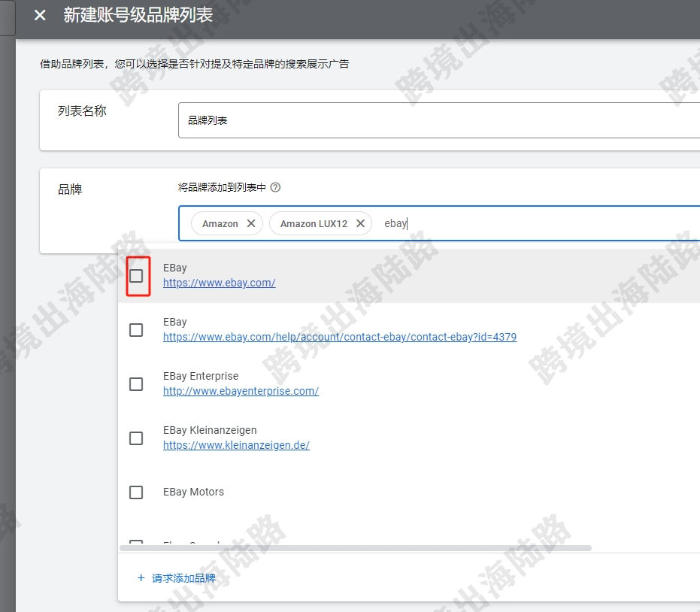This screenshot has width=700, height=612.
Task: Open the ebayenterprise.com link
Action: coord(241,391)
